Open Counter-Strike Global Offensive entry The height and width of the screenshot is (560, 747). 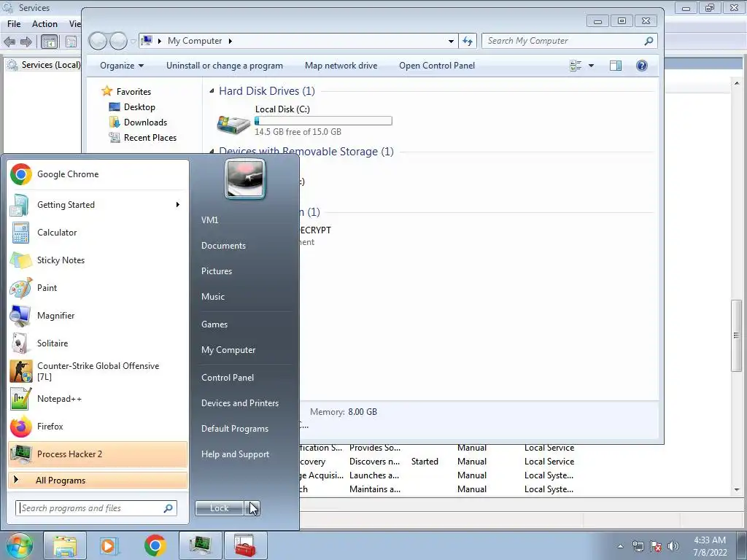coord(98,371)
